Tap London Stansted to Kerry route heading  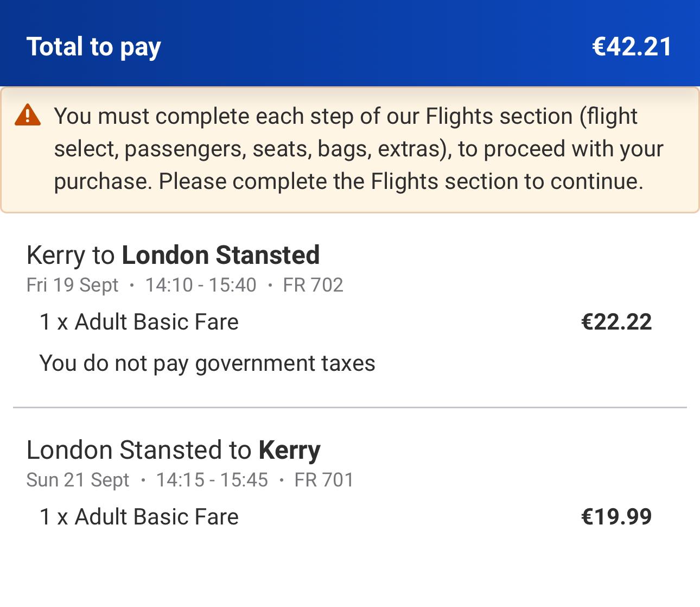point(174,450)
